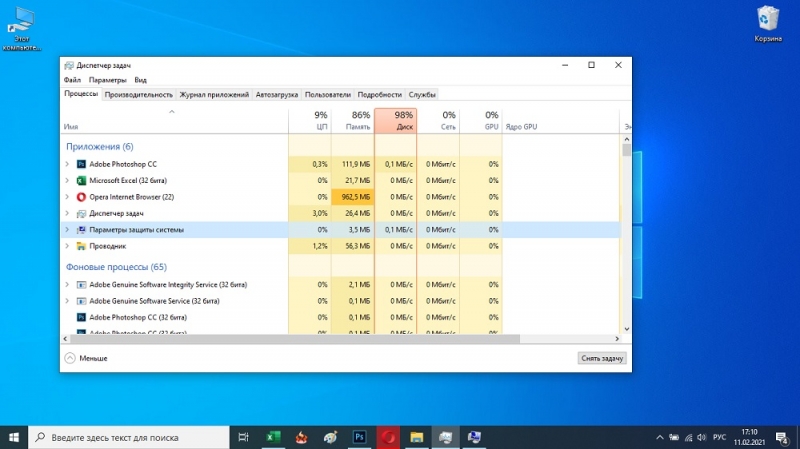This screenshot has width=800, height=449.
Task: Sort by the Память column header
Action: coord(353,121)
